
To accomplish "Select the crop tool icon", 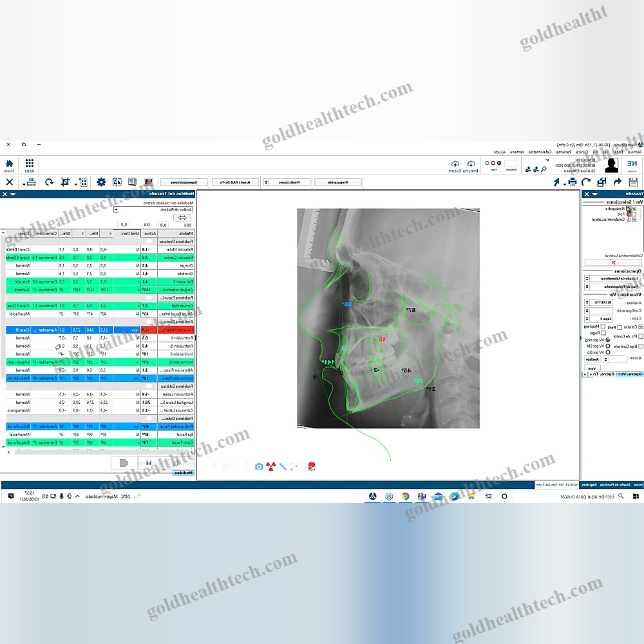I will pyautogui.click(x=65, y=182).
